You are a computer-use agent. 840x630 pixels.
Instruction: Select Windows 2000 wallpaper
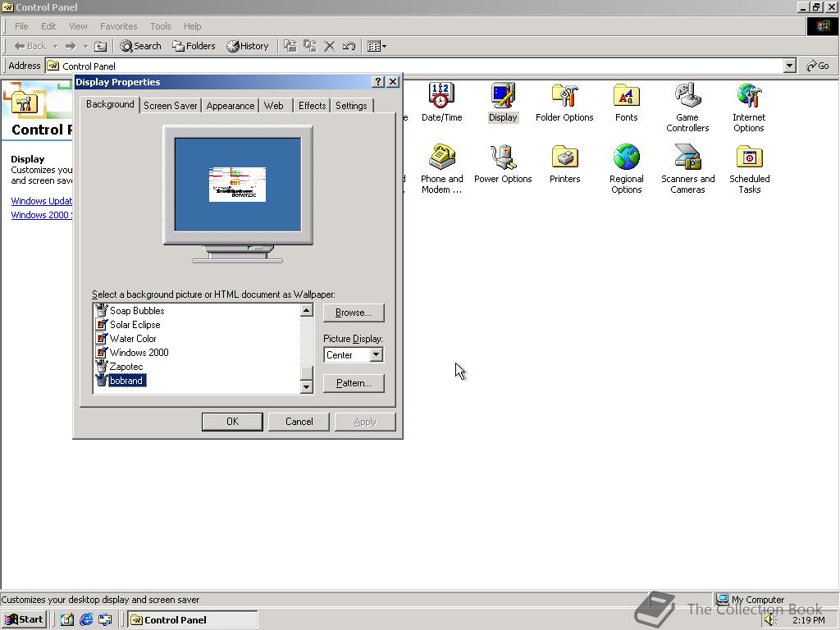pyautogui.click(x=132, y=353)
